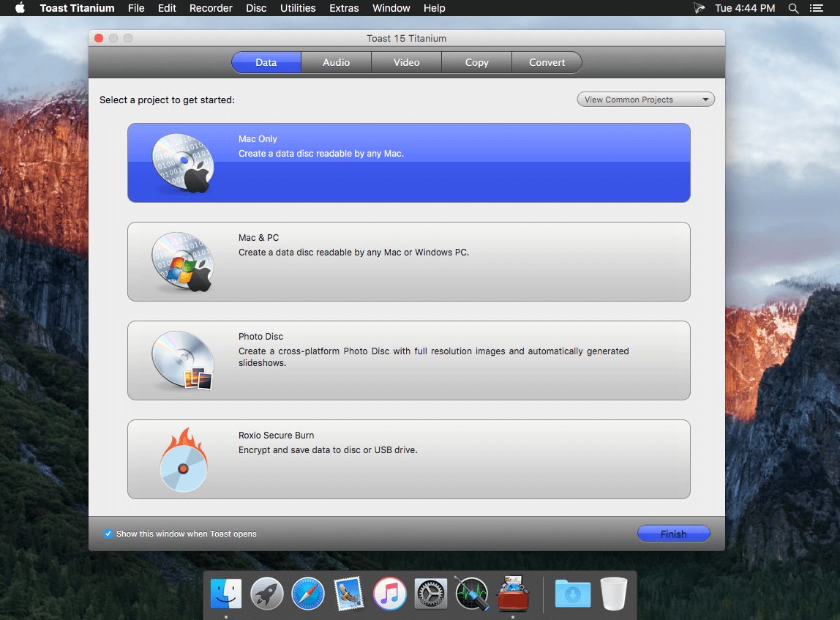The image size is (840, 620).
Task: Click the Finish button
Action: point(673,534)
